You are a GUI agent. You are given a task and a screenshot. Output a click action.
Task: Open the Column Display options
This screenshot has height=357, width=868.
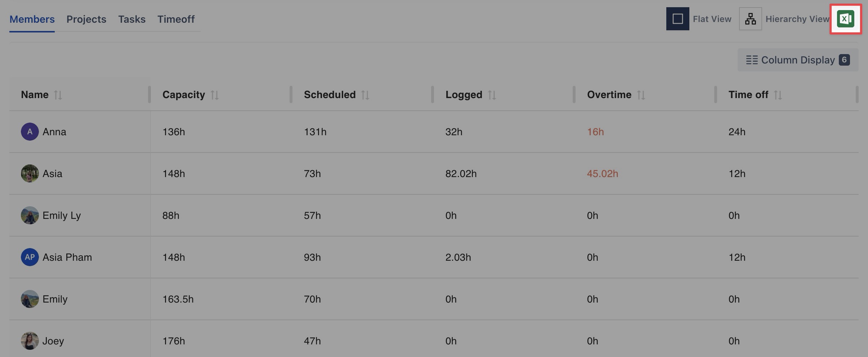click(797, 60)
